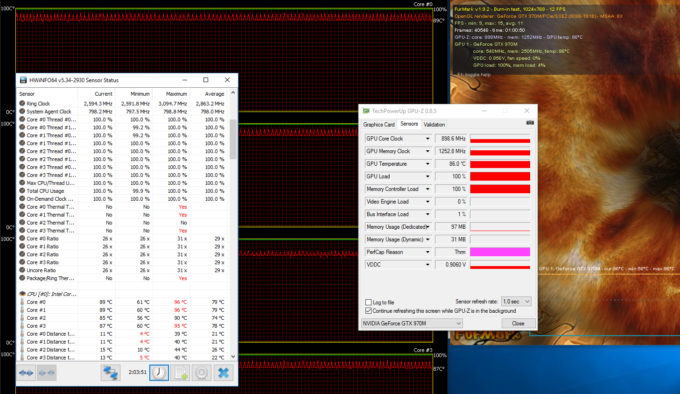
Task: Open Bus Interface Load dropdown arrow
Action: (x=427, y=214)
